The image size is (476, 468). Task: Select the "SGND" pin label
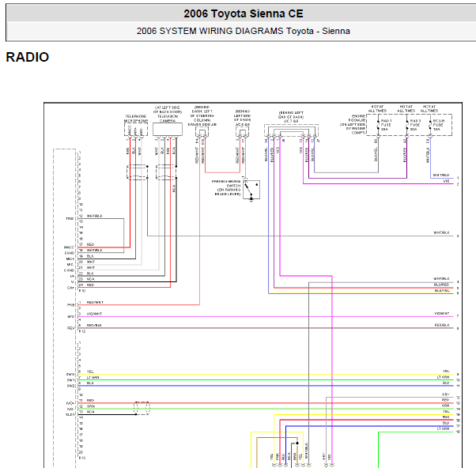point(70,253)
